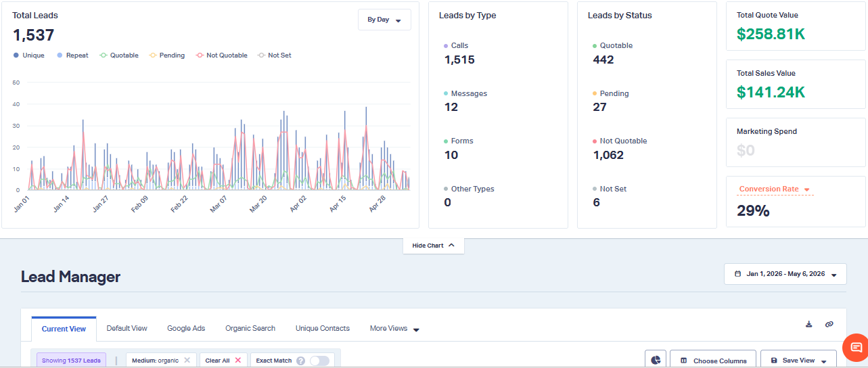Toggle Repeat series in chart legend
Image resolution: width=868 pixels, height=368 pixels.
(x=73, y=55)
